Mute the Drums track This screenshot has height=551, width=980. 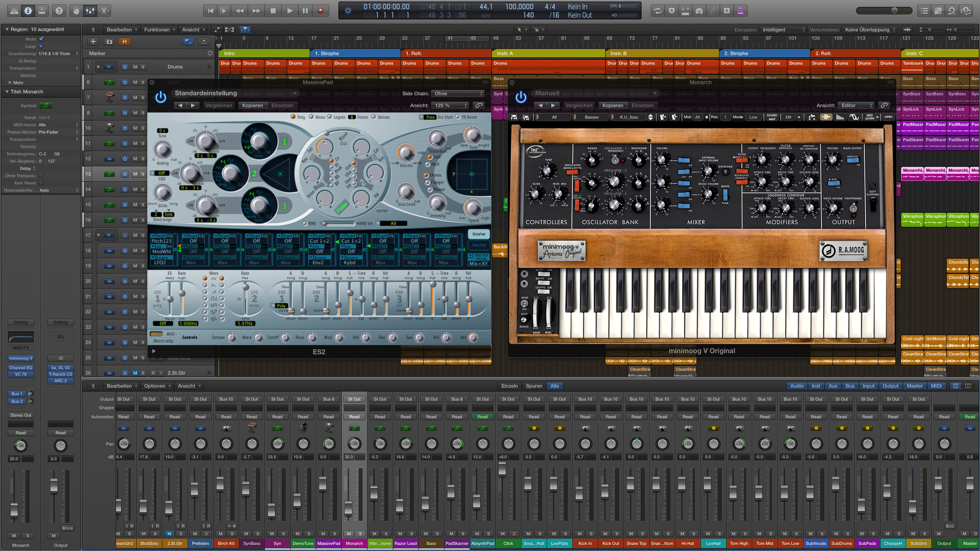(x=135, y=67)
